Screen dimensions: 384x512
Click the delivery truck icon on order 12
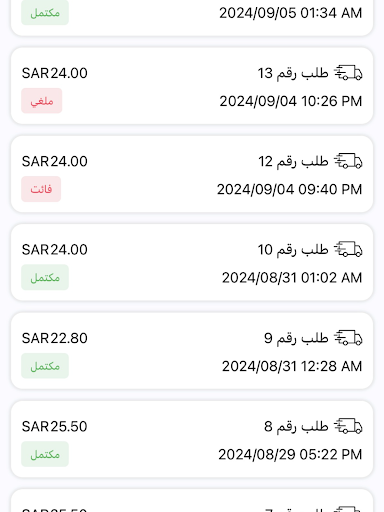(348, 161)
